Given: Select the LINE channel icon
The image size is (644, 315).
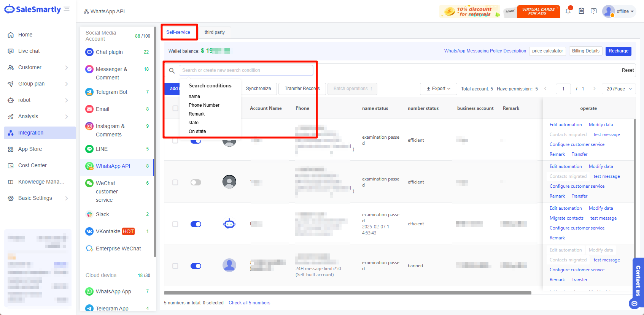Looking at the screenshot, I should (89, 149).
